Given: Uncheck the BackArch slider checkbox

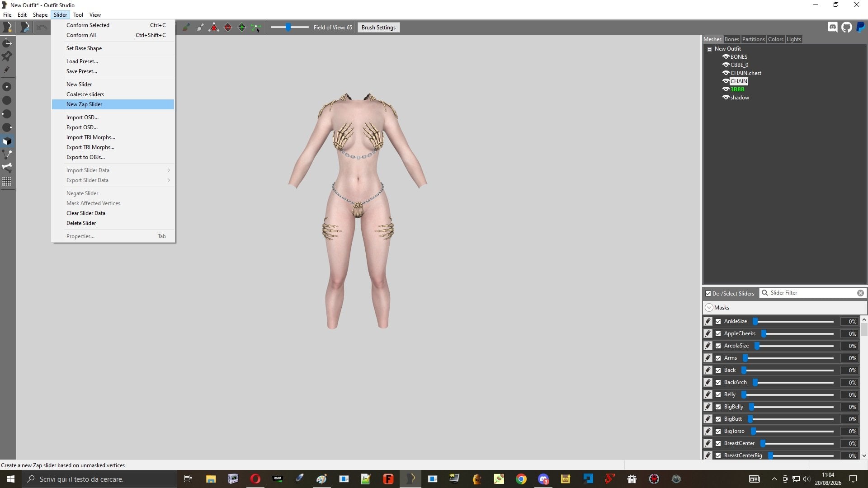Looking at the screenshot, I should [718, 383].
